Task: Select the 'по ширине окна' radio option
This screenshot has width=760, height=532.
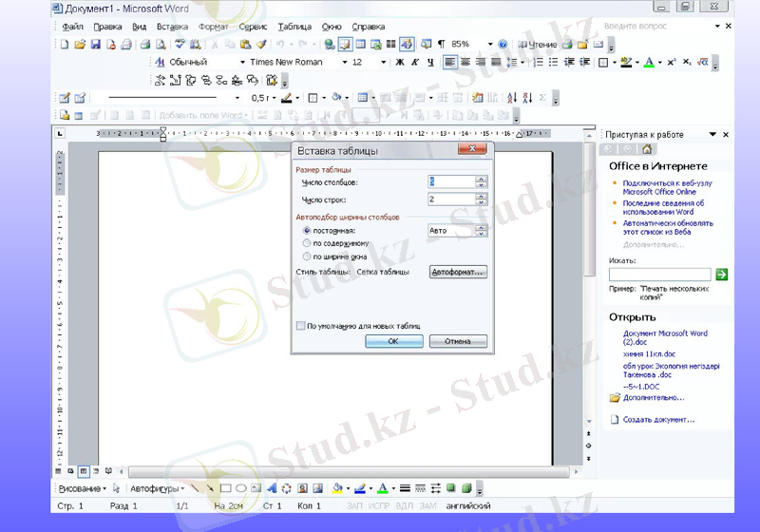Action: pos(307,256)
